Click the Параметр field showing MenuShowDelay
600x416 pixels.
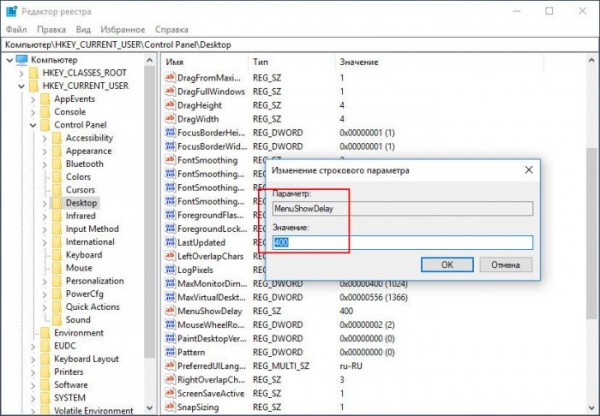coord(402,209)
